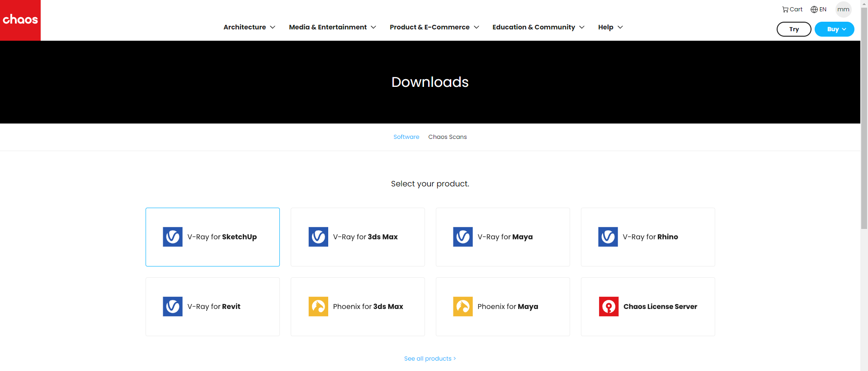Select the Phoenix for Maya text label
Image resolution: width=868 pixels, height=371 pixels.
point(508,306)
